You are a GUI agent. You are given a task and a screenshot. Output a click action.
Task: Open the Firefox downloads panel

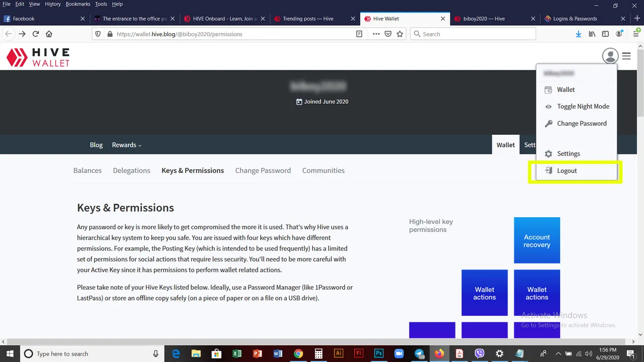[579, 34]
